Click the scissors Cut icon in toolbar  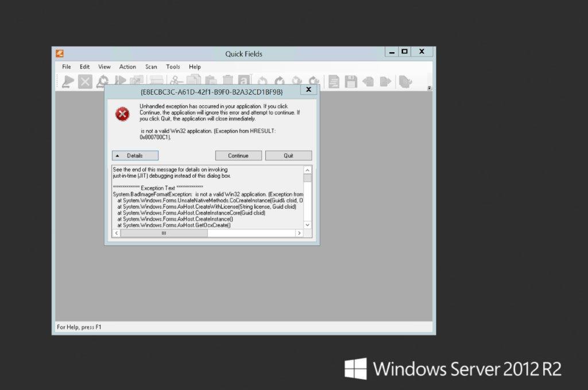click(174, 81)
